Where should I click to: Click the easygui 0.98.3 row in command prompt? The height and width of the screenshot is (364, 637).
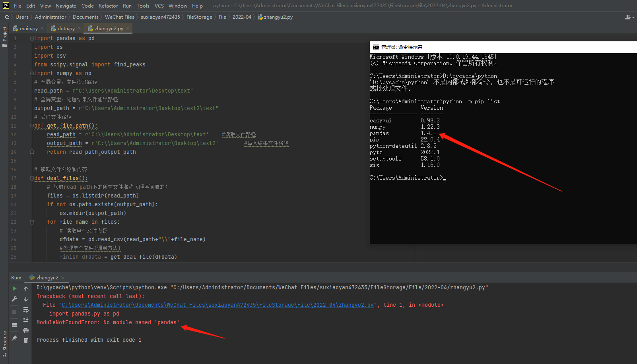[405, 120]
